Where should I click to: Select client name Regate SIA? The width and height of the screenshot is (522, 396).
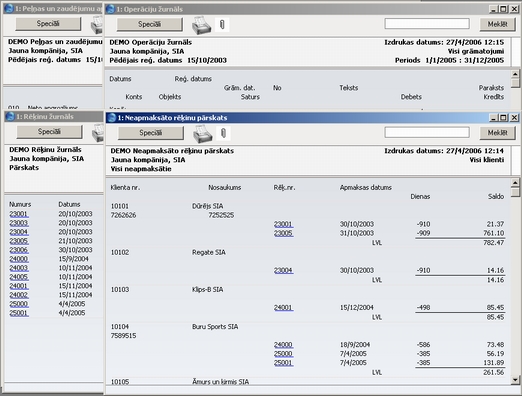tap(209, 252)
